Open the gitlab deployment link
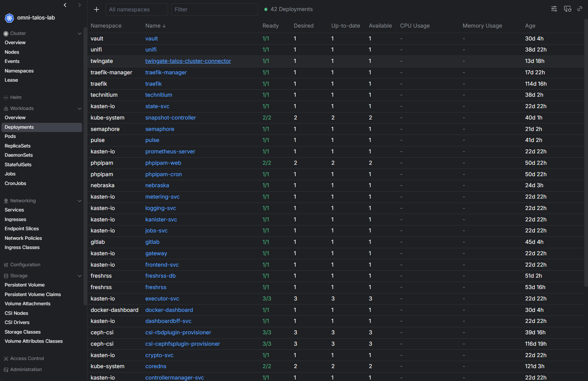Screen dimensions: 588x381 [x=152, y=242]
